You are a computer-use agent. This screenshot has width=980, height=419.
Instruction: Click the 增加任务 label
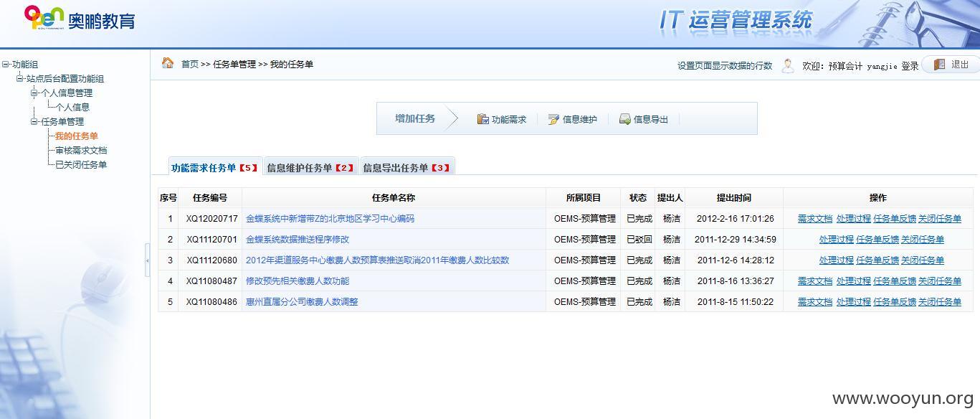[415, 118]
